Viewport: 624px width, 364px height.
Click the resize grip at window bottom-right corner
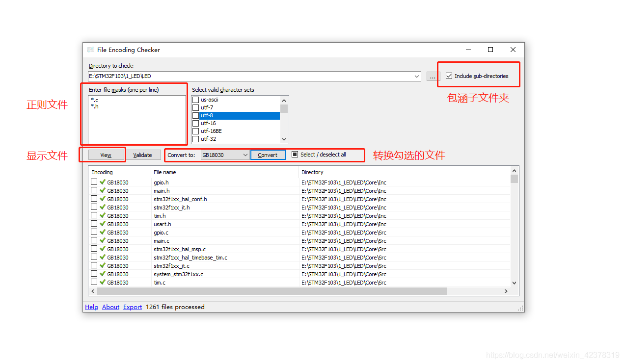point(520,308)
